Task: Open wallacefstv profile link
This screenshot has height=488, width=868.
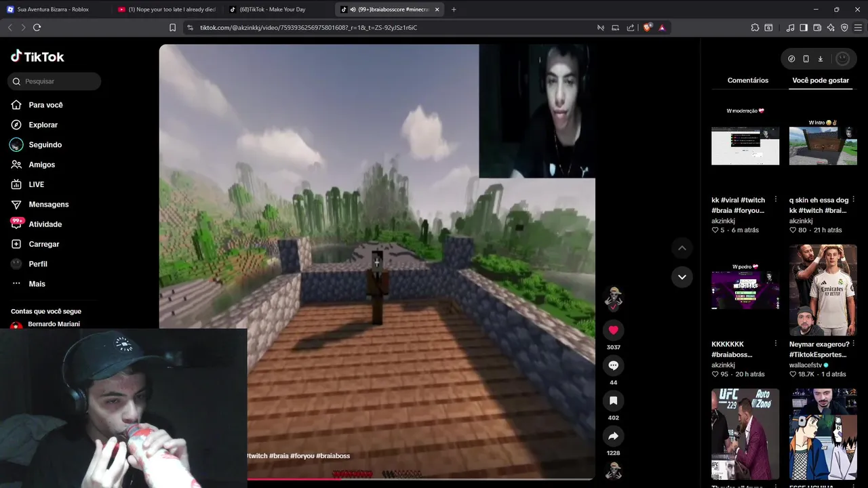Action: tap(806, 365)
